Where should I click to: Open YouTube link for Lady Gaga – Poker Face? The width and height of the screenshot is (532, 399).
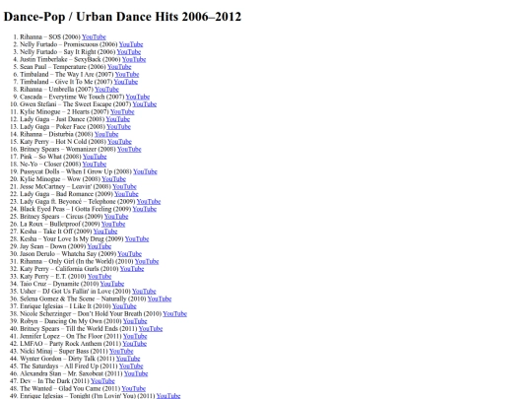(119, 126)
